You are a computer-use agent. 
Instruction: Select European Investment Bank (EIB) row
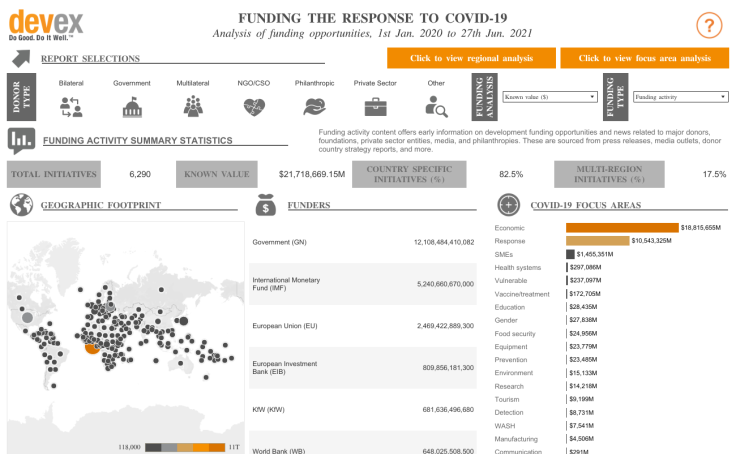[363, 368]
